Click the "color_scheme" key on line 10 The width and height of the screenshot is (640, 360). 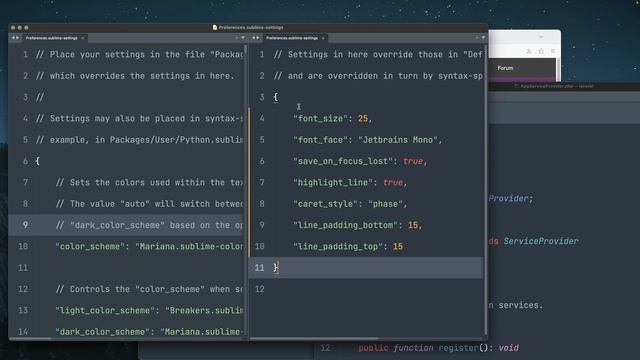point(90,247)
